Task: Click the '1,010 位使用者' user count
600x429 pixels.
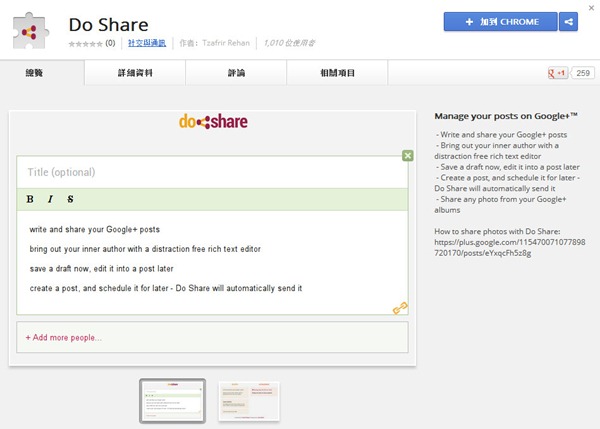Action: 289,43
